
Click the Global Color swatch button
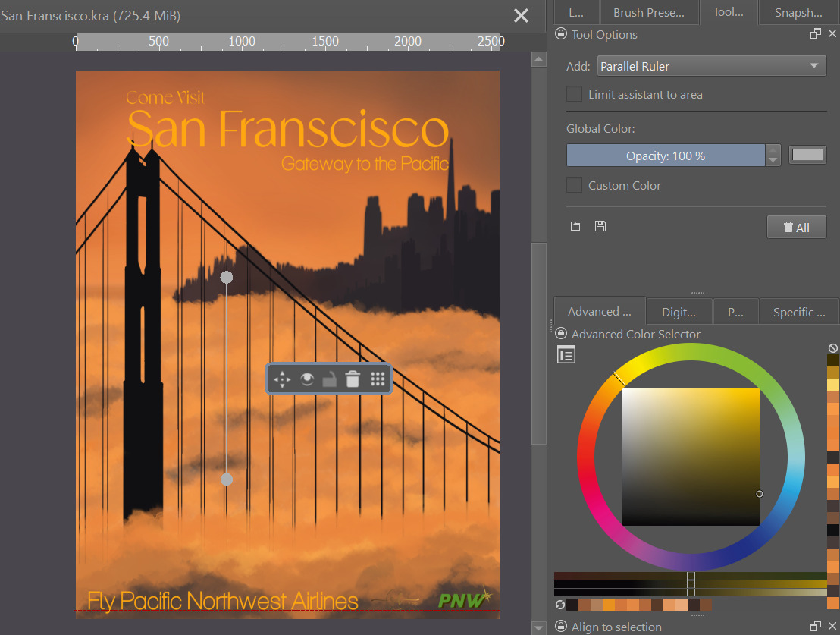pos(807,156)
